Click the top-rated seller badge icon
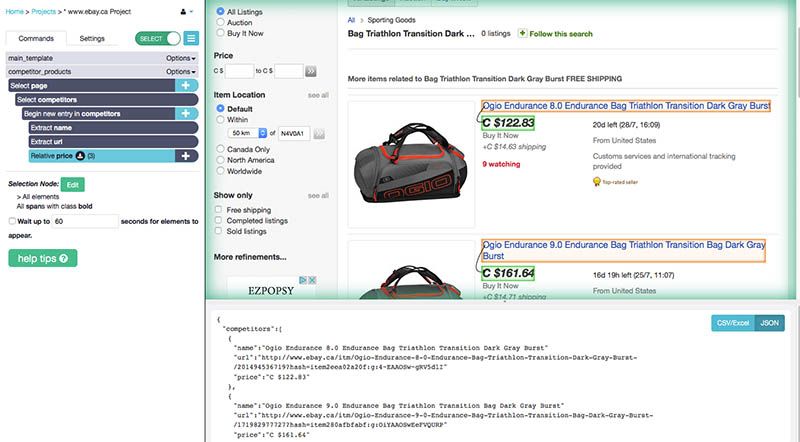Image resolution: width=800 pixels, height=442 pixels. tap(596, 182)
